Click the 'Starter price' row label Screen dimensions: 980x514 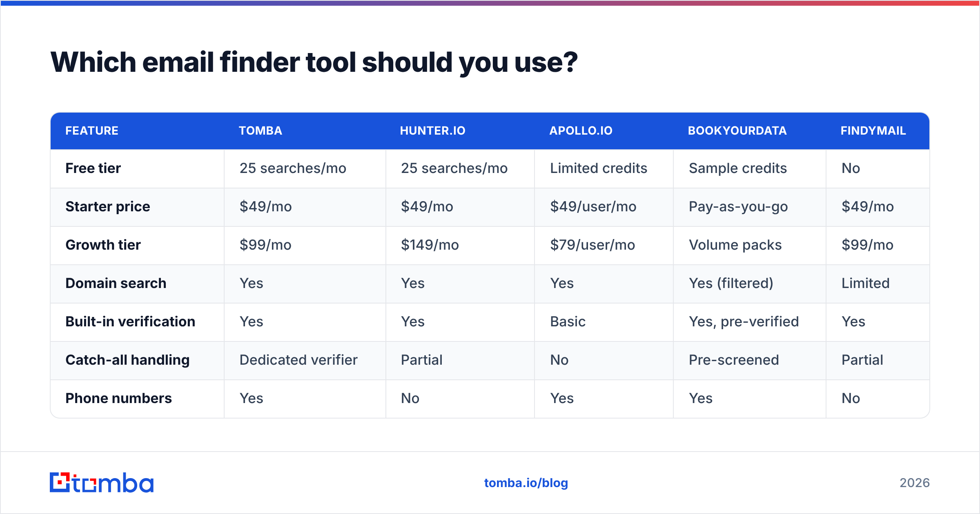coord(108,206)
